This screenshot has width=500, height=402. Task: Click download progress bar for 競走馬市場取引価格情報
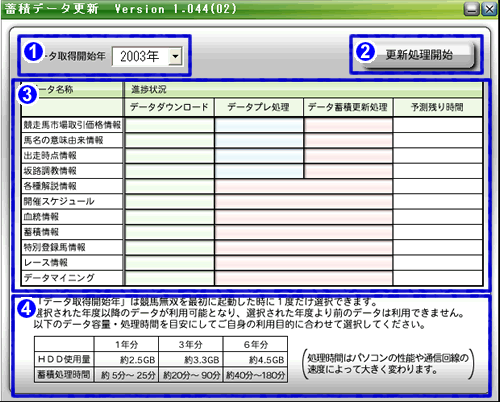[169, 125]
